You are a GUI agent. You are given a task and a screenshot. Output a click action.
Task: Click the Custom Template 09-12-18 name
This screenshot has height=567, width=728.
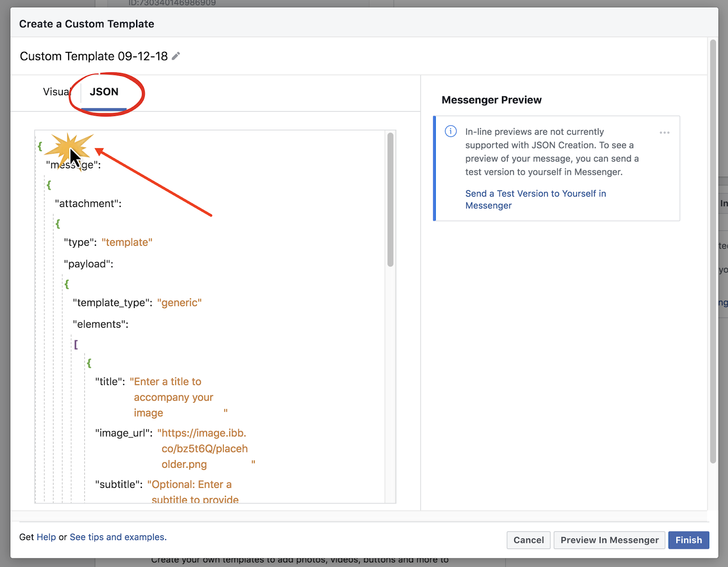[94, 56]
